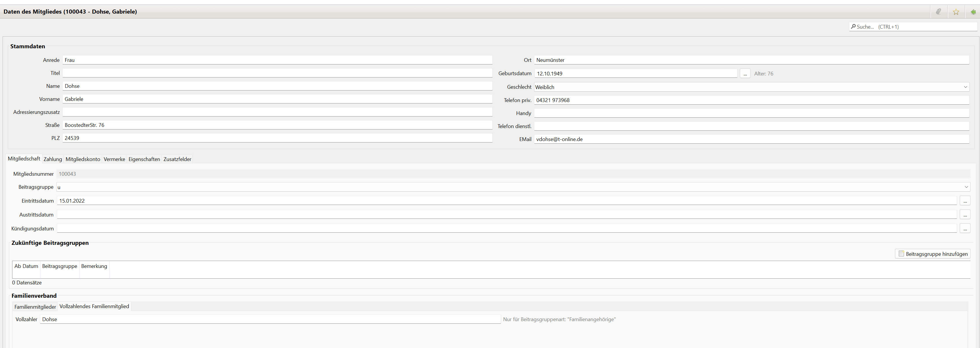Click the star favorite icon
Viewport: 980px width, 348px height.
[956, 12]
